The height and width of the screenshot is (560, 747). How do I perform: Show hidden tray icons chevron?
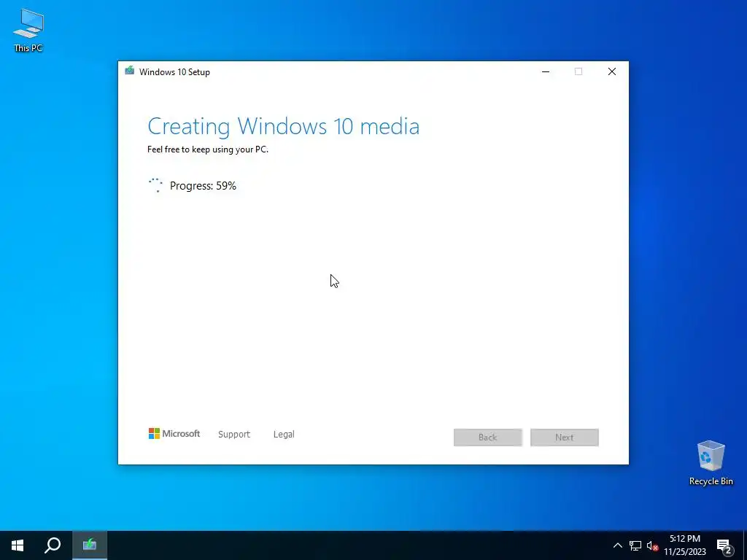[x=617, y=545]
